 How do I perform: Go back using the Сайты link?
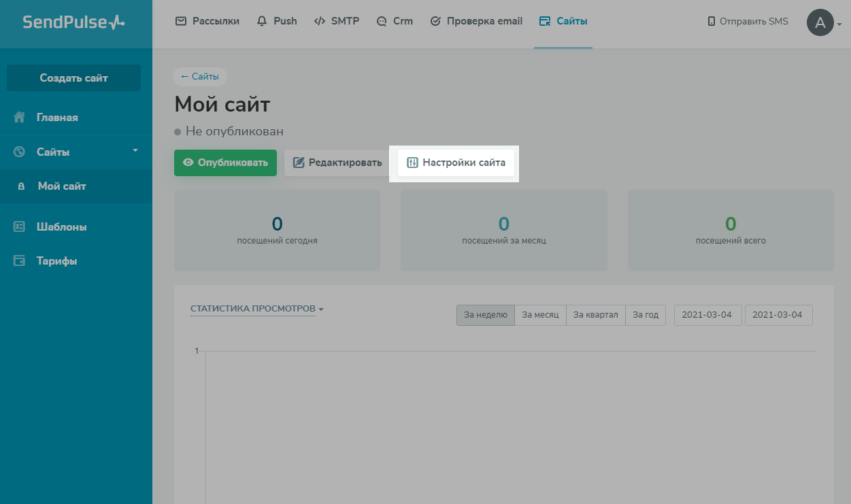[x=199, y=76]
